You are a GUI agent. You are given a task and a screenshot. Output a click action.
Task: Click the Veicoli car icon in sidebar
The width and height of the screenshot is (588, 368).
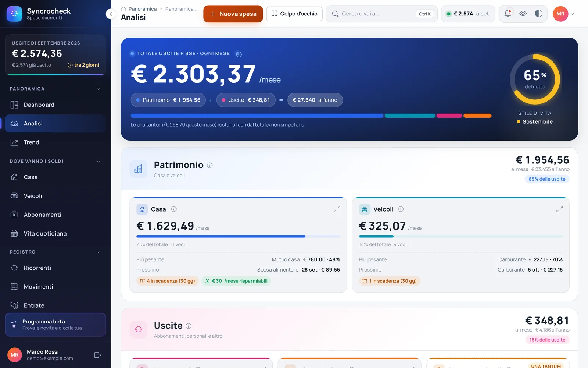click(14, 196)
